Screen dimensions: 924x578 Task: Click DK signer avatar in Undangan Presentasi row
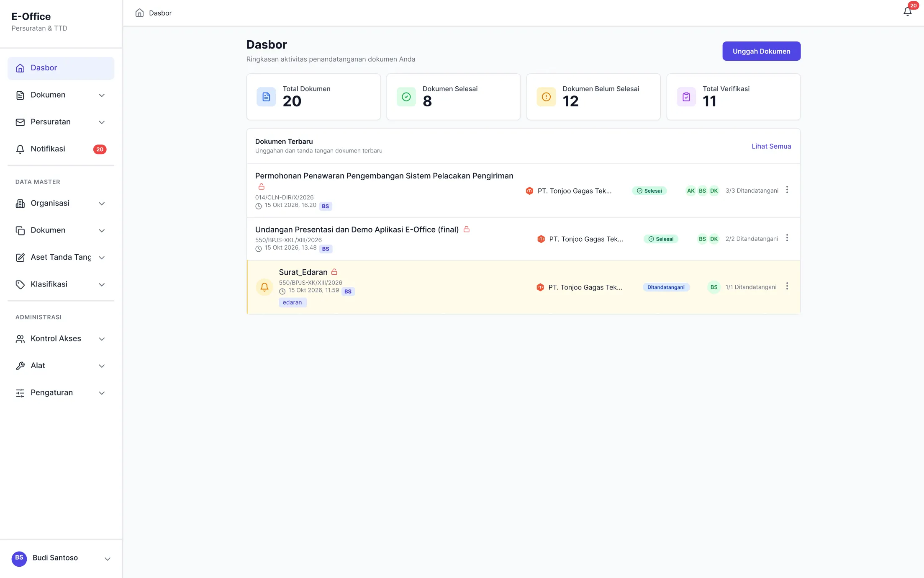pos(714,239)
